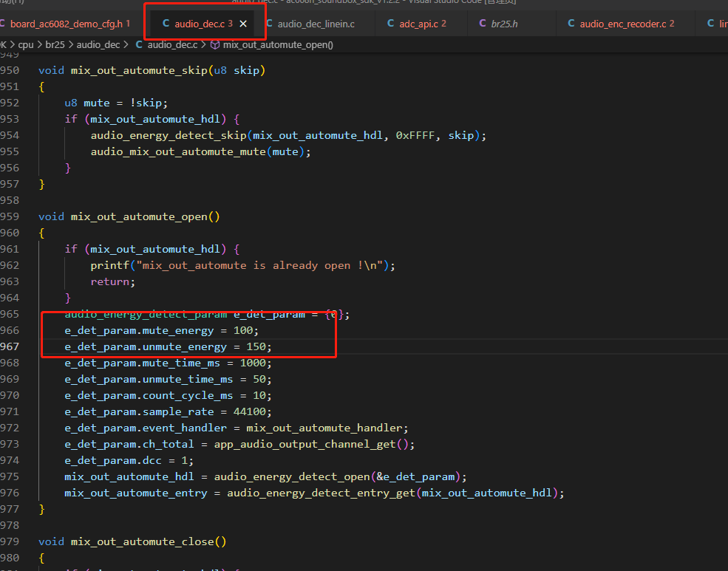The width and height of the screenshot is (728, 571).
Task: Click the sample_rate value 44100
Action: pos(249,411)
